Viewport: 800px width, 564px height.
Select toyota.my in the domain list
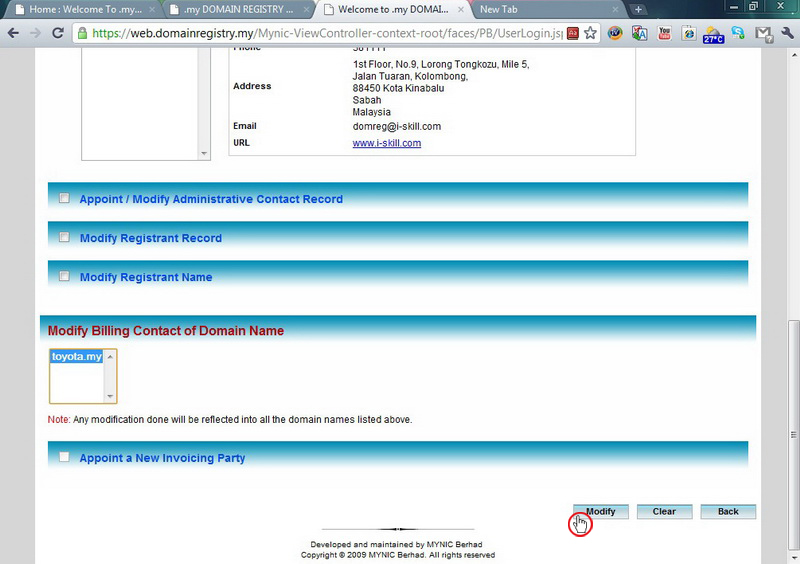click(x=77, y=356)
